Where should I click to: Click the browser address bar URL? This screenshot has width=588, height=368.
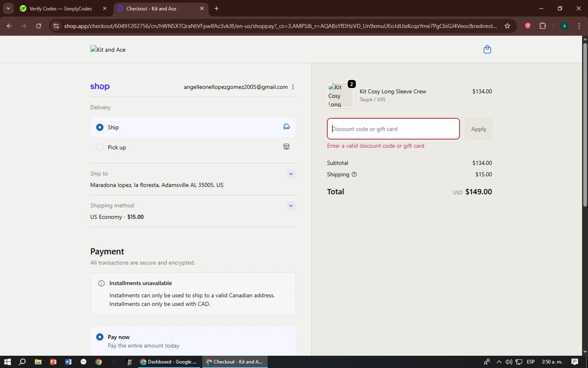point(281,26)
